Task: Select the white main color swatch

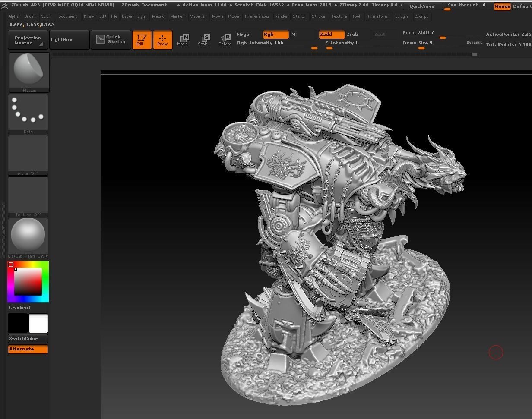Action: 38,323
